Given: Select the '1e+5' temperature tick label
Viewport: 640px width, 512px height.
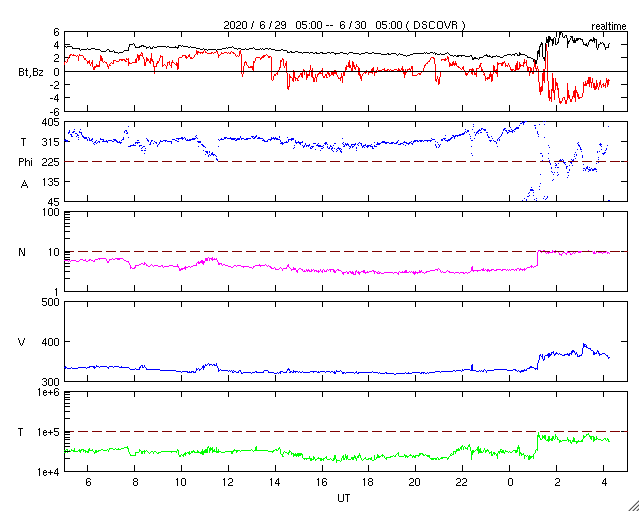Looking at the screenshot, I should [50, 432].
